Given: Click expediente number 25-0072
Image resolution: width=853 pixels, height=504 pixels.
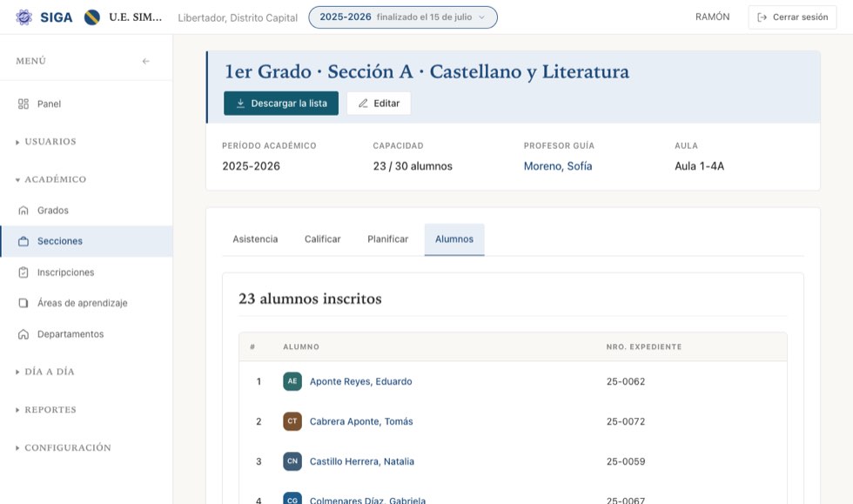Looking at the screenshot, I should pyautogui.click(x=626, y=421).
